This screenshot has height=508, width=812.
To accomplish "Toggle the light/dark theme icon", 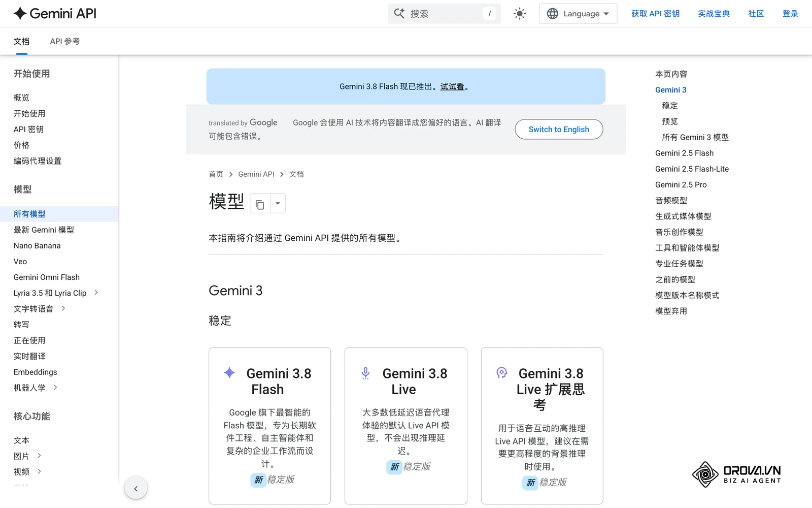I will click(519, 14).
